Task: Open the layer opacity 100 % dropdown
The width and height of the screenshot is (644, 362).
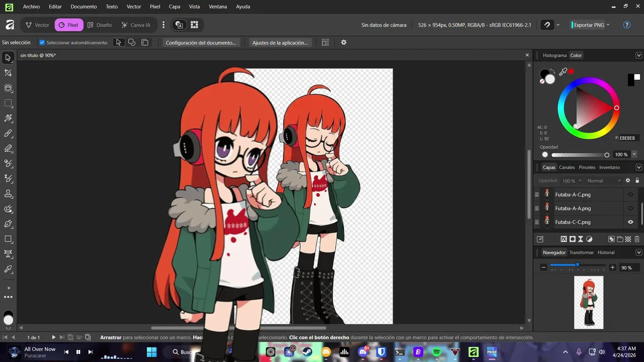Action: click(572, 180)
